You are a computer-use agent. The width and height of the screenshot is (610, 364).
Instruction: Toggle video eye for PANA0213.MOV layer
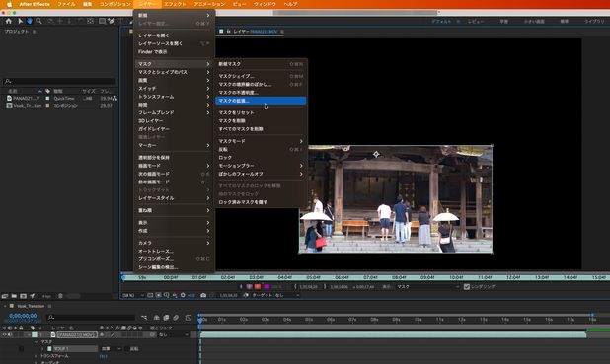[x=5, y=334]
